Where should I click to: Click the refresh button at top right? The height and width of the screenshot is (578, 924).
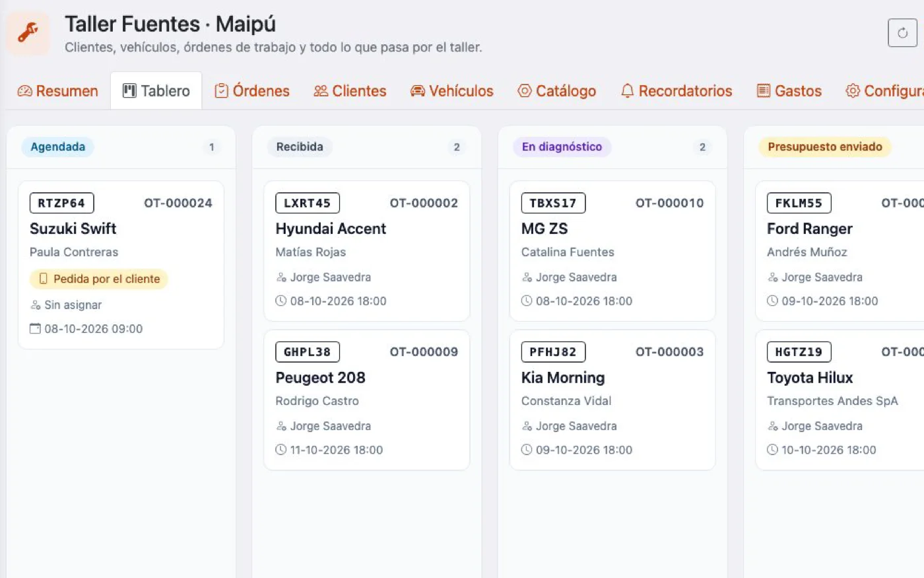(902, 33)
